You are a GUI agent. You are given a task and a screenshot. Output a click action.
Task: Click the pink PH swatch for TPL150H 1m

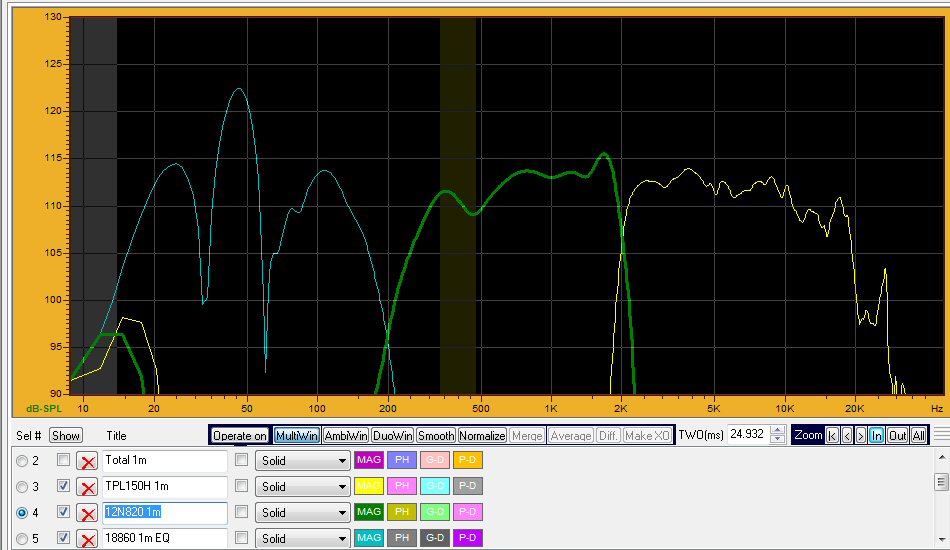(x=402, y=486)
